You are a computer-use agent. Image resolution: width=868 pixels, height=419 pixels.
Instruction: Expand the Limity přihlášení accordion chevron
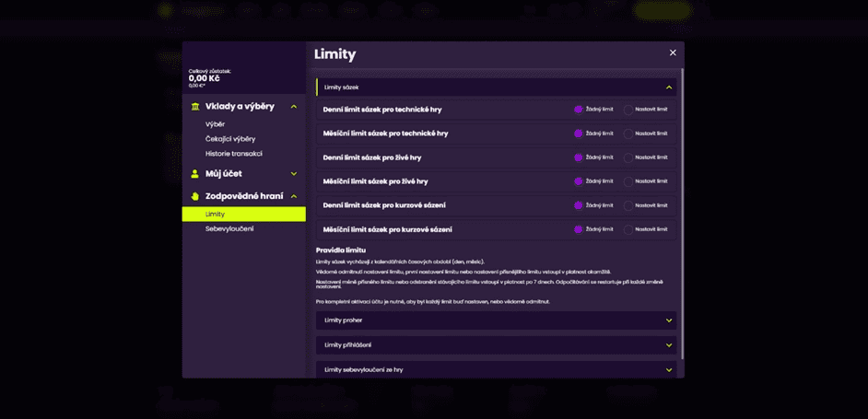[669, 345]
